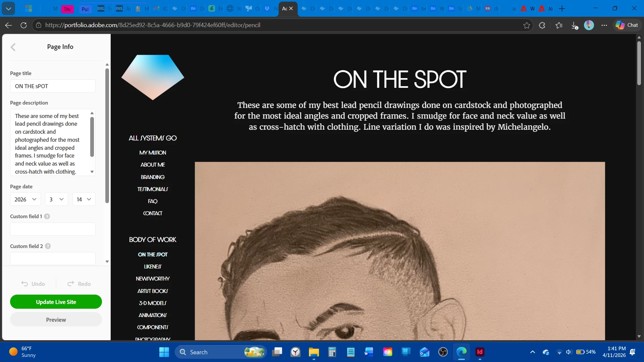Open the browser downloads icon
The height and width of the screenshot is (362, 644).
(x=574, y=25)
